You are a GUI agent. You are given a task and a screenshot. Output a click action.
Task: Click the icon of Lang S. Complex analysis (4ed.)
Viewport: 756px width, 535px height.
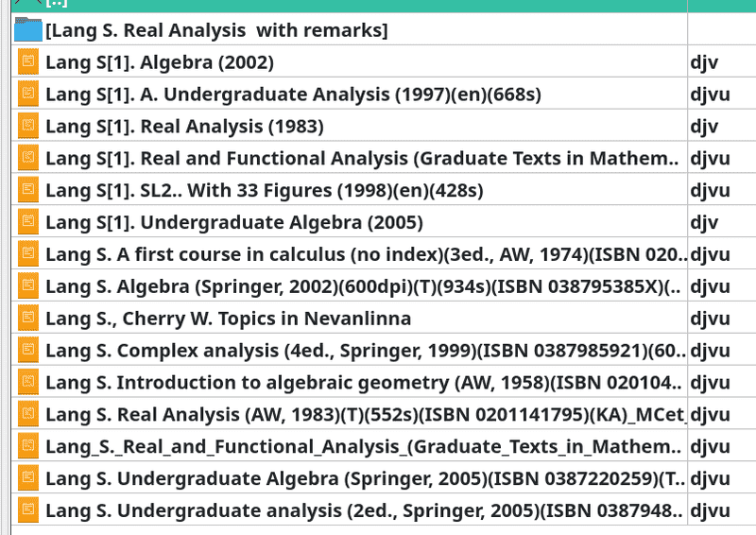(28, 351)
